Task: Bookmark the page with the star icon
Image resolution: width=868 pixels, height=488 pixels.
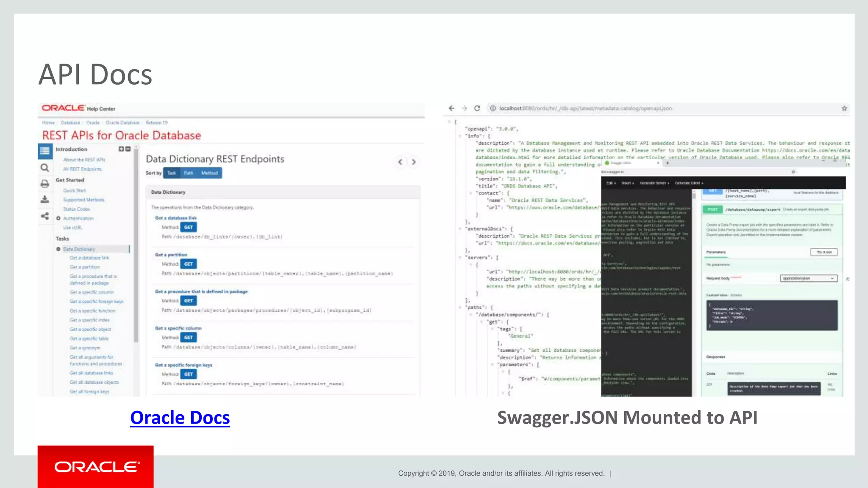Action: (x=844, y=108)
